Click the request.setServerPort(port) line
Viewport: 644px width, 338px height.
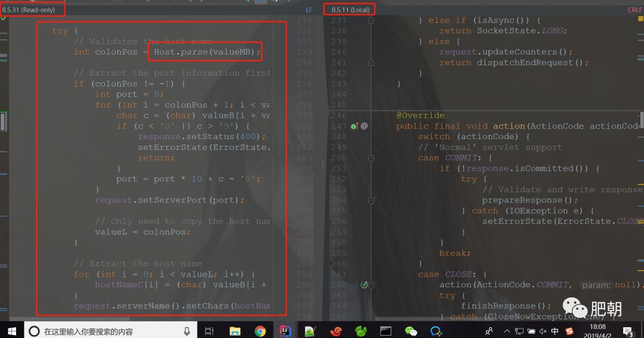coord(169,200)
